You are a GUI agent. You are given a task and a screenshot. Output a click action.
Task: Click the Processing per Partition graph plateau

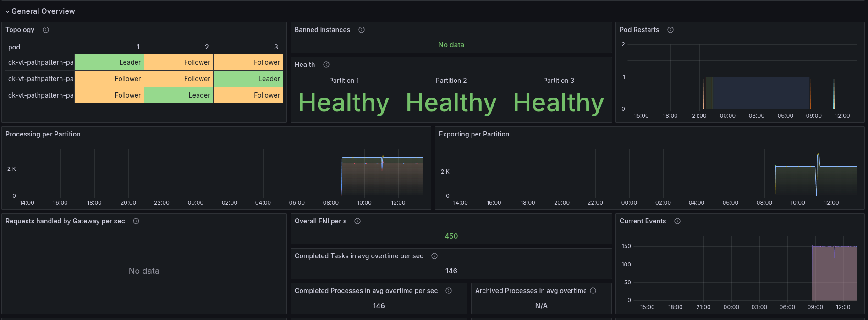point(382,176)
